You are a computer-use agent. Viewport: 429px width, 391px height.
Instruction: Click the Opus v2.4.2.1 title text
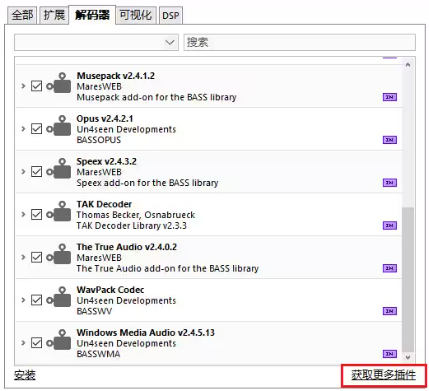point(105,119)
